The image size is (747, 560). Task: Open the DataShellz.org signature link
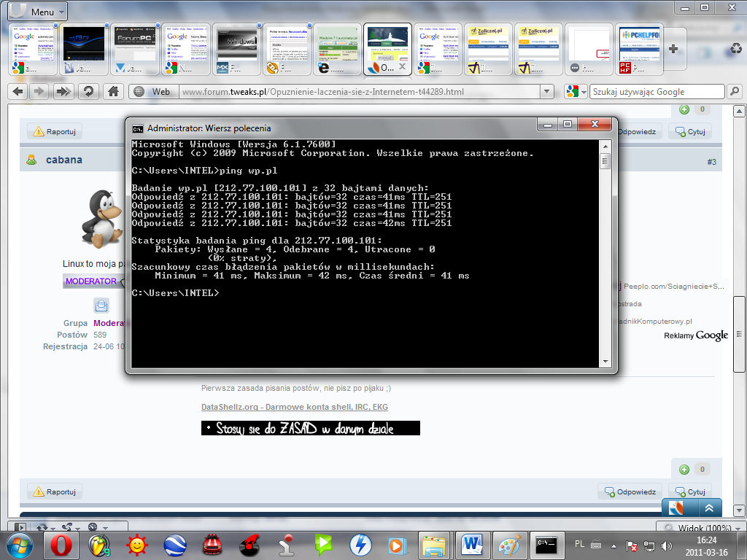(295, 407)
